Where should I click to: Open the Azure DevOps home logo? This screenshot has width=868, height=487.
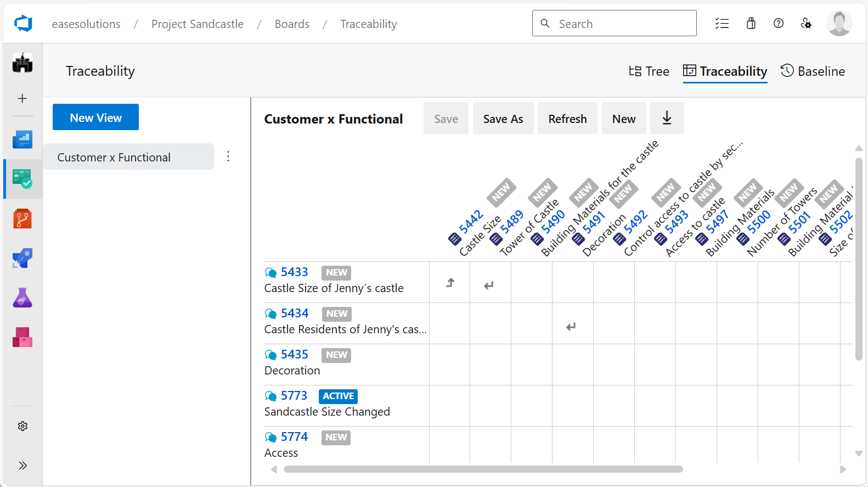(x=23, y=24)
